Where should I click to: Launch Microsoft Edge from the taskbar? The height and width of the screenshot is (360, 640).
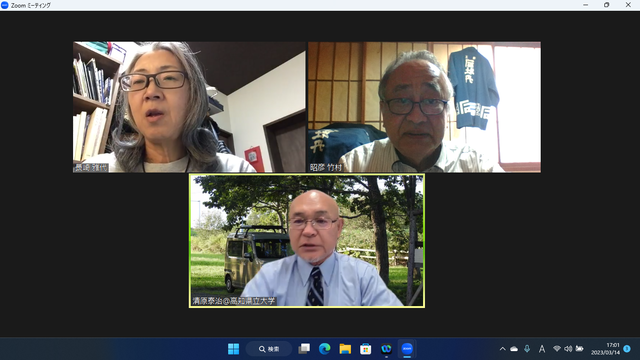[324, 349]
